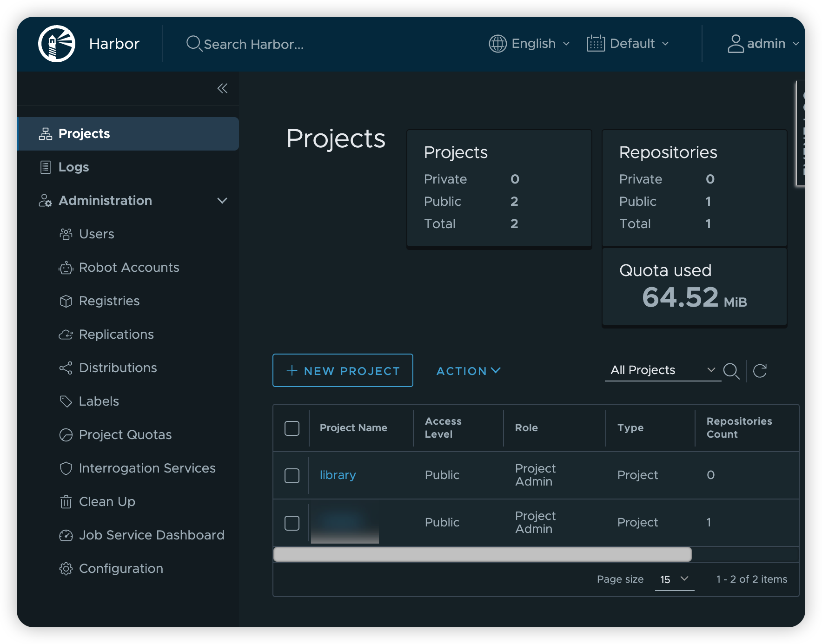822x644 pixels.
Task: Click the Distributions share icon
Action: 66,368
